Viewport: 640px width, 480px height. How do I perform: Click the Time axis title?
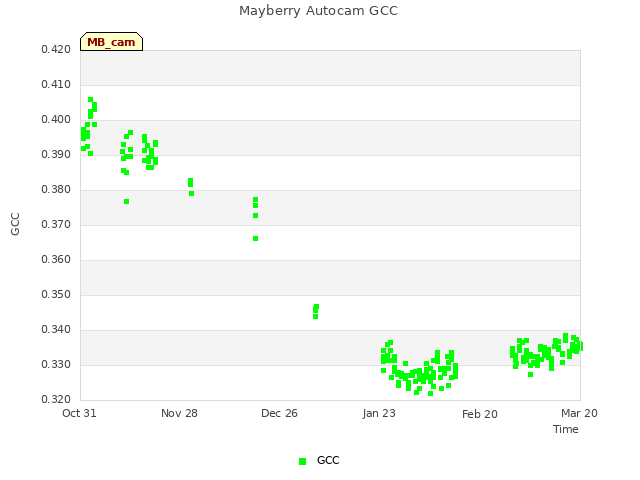566,429
